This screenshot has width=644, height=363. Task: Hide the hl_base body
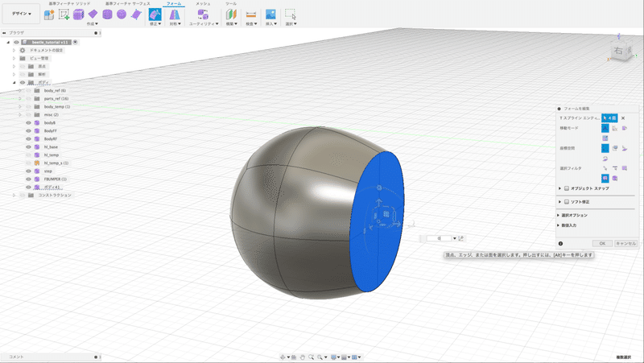28,146
